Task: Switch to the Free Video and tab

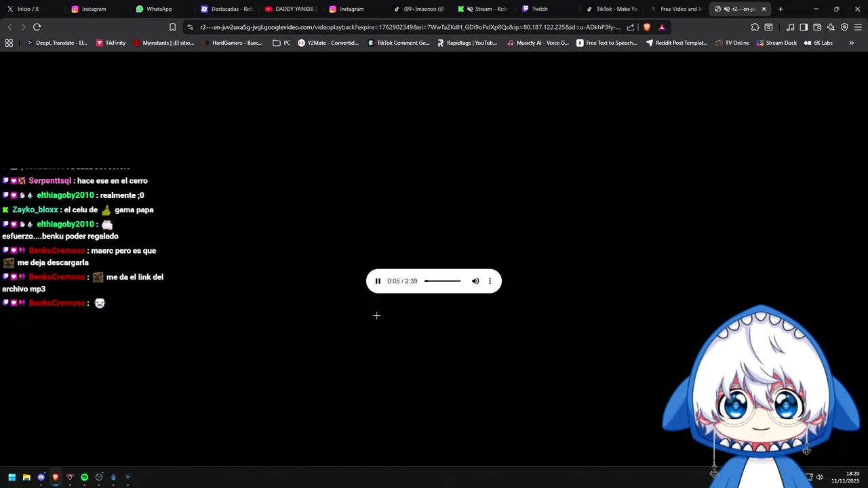Action: click(x=677, y=9)
